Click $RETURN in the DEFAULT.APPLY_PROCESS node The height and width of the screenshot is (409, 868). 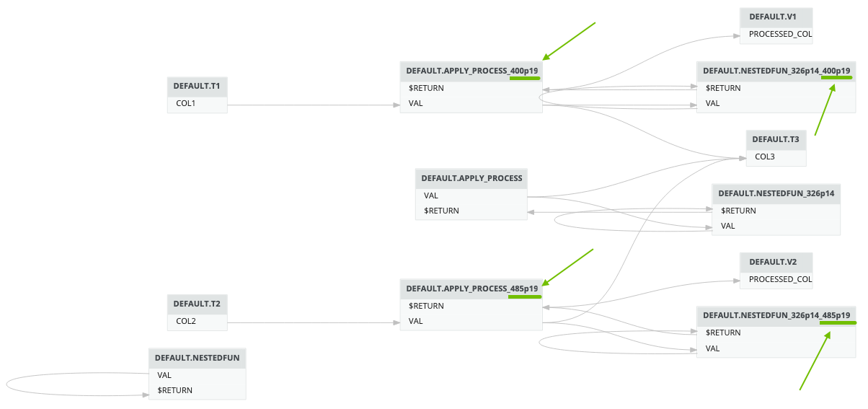click(x=441, y=211)
